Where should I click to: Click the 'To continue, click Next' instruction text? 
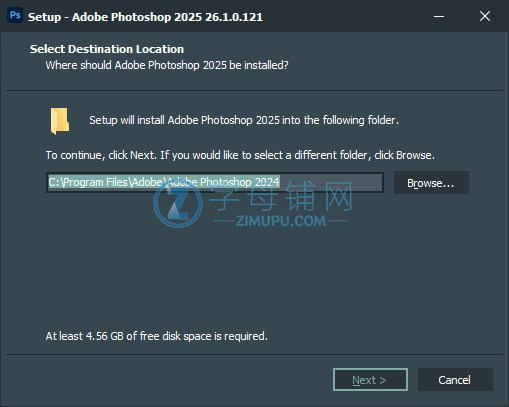[x=240, y=155]
